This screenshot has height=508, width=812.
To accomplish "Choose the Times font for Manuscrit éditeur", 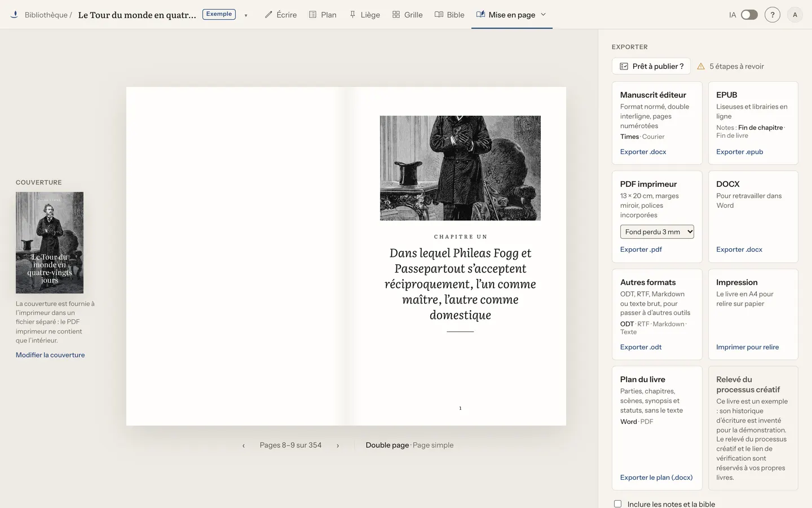I will (x=629, y=137).
